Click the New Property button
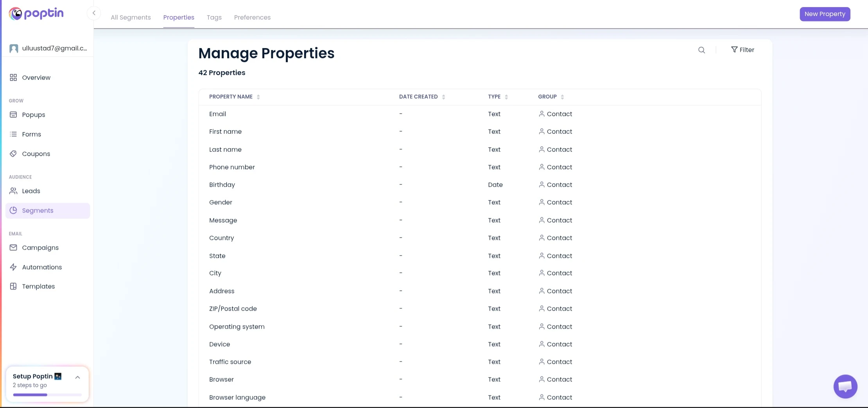 click(825, 14)
